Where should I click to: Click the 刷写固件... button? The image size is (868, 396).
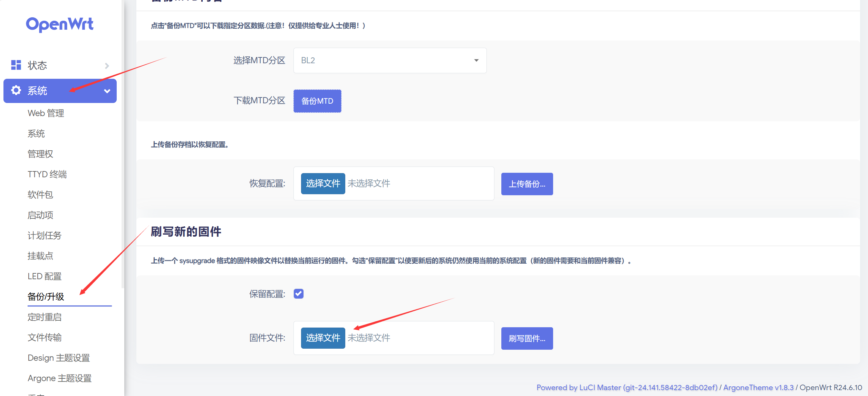pyautogui.click(x=527, y=338)
